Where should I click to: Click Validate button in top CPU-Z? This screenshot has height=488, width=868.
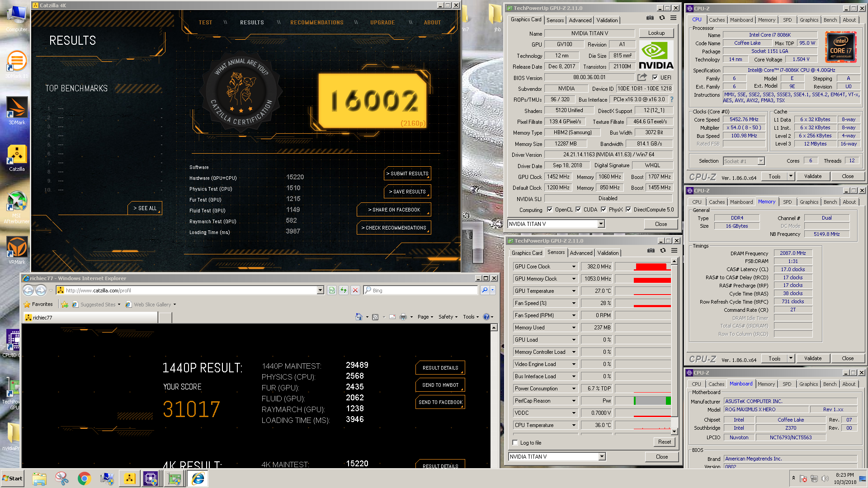812,177
